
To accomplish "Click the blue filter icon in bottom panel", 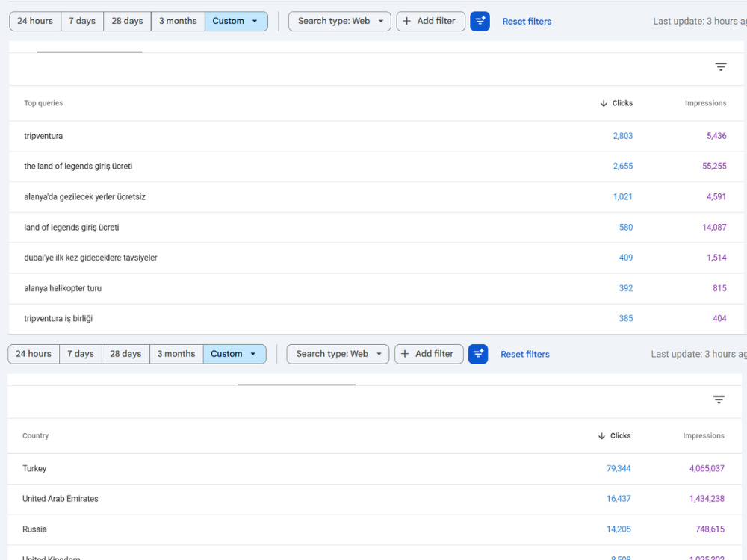I will point(478,354).
